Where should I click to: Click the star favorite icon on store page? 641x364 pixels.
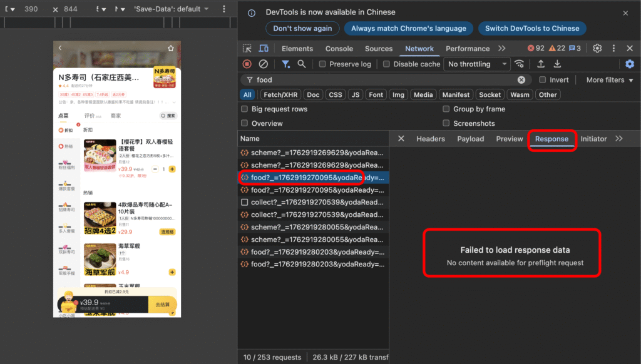(x=170, y=48)
